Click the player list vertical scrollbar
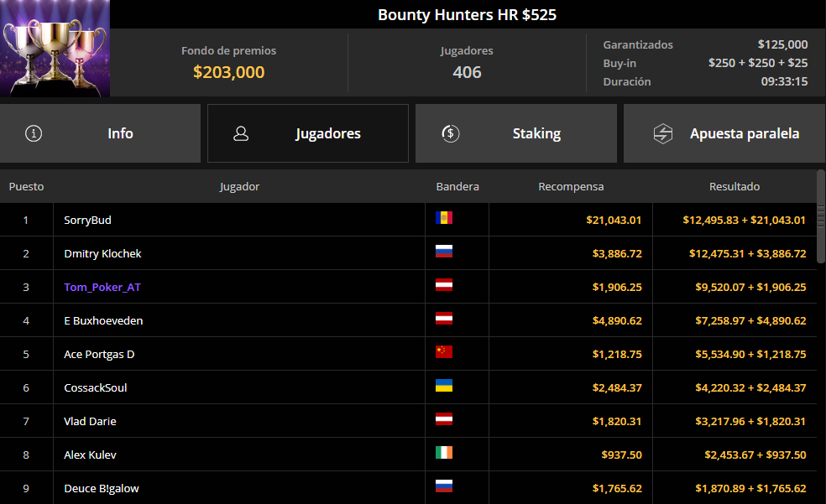The image size is (826, 504). 821,216
